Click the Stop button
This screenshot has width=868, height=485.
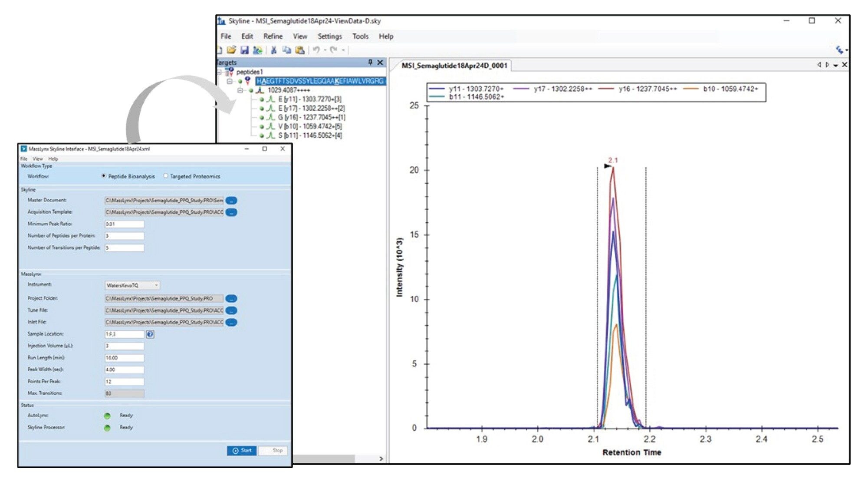click(x=273, y=451)
